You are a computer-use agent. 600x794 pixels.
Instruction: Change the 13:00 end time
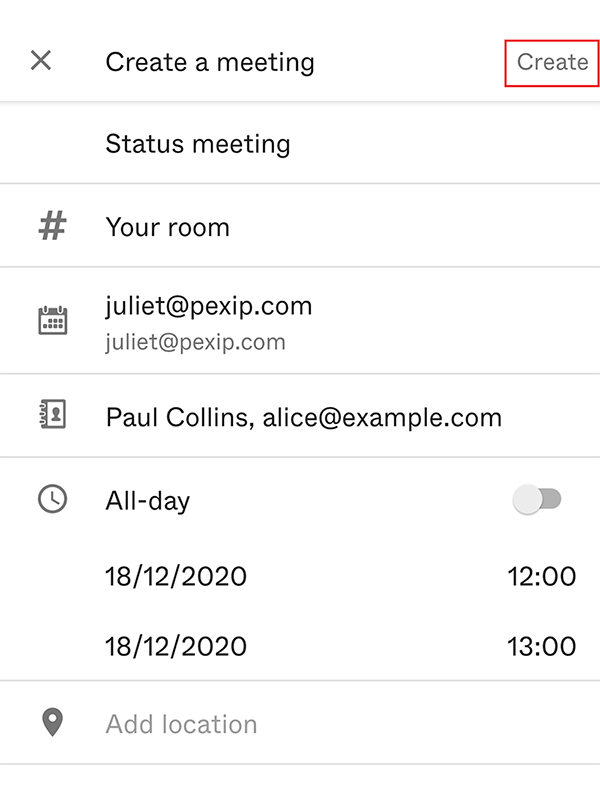coord(541,646)
